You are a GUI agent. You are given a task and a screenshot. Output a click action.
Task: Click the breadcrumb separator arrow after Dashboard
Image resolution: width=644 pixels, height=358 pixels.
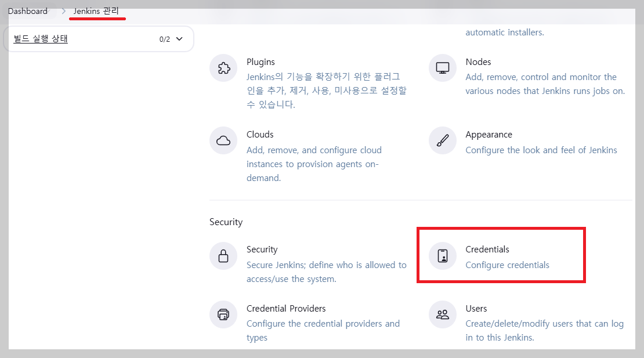(64, 11)
